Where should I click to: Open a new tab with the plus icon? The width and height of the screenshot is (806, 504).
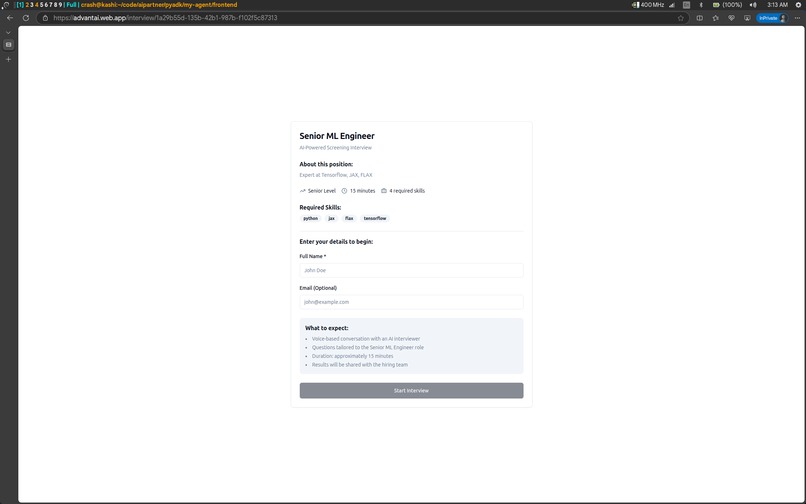(8, 59)
